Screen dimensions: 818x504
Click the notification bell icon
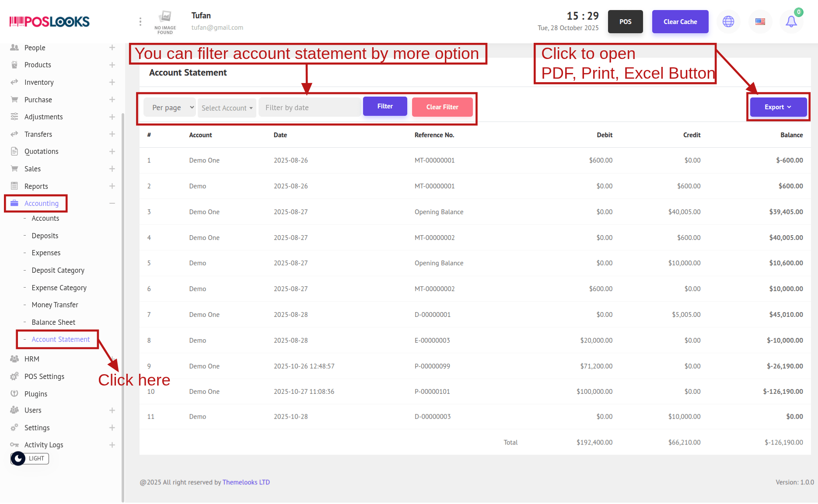791,21
